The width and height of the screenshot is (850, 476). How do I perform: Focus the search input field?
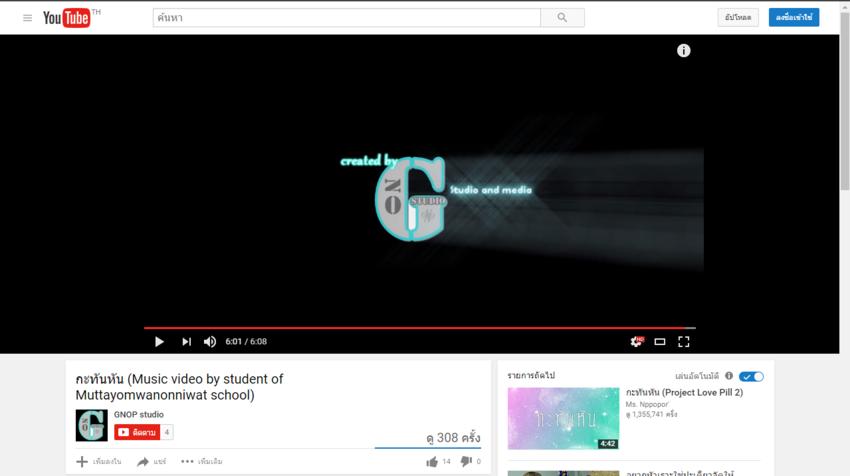tap(346, 18)
